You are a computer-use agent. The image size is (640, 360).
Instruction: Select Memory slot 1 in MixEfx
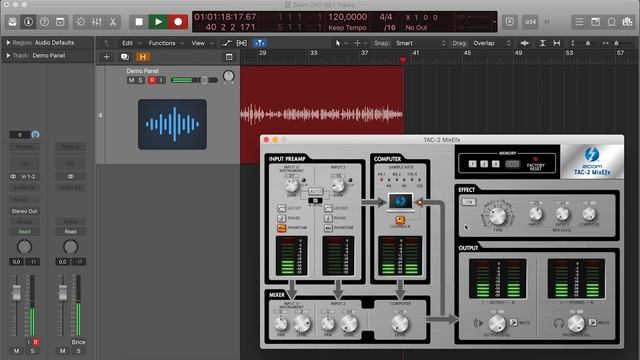[472, 164]
